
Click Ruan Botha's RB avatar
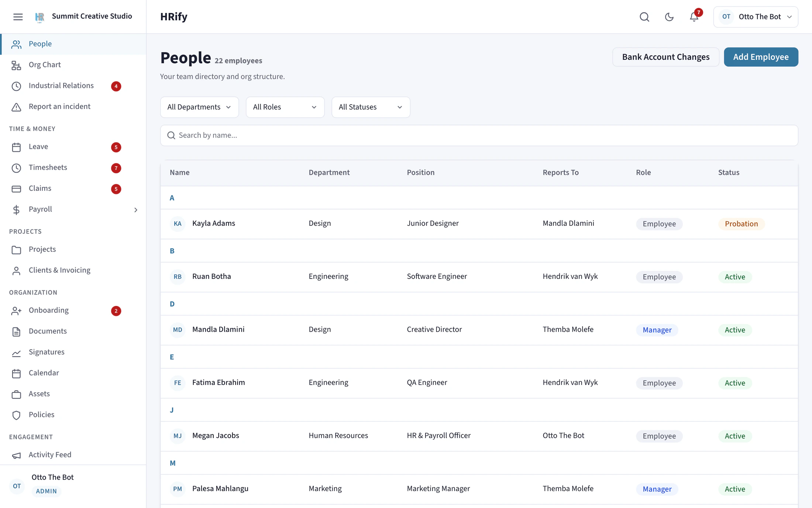coord(178,277)
